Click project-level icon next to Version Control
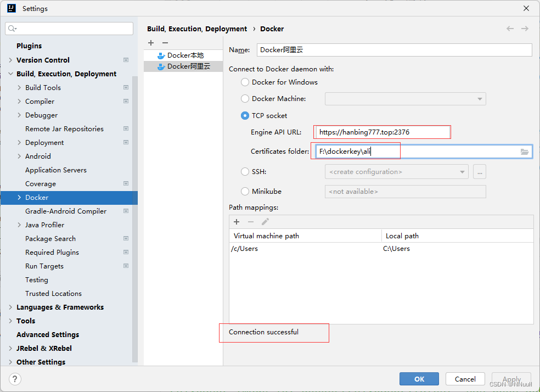The width and height of the screenshot is (540, 392). coord(126,60)
